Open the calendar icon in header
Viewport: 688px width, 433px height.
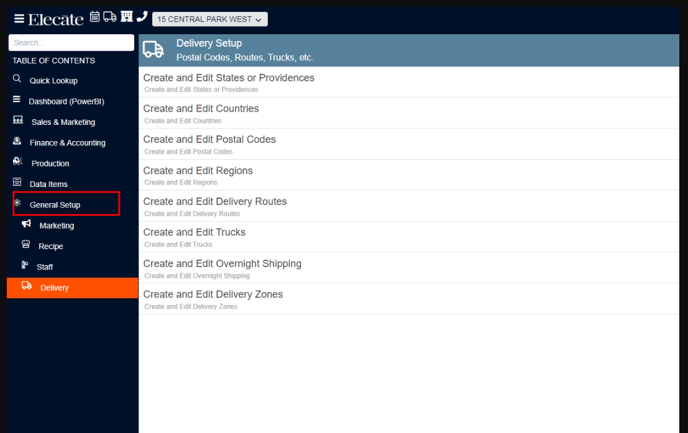95,17
